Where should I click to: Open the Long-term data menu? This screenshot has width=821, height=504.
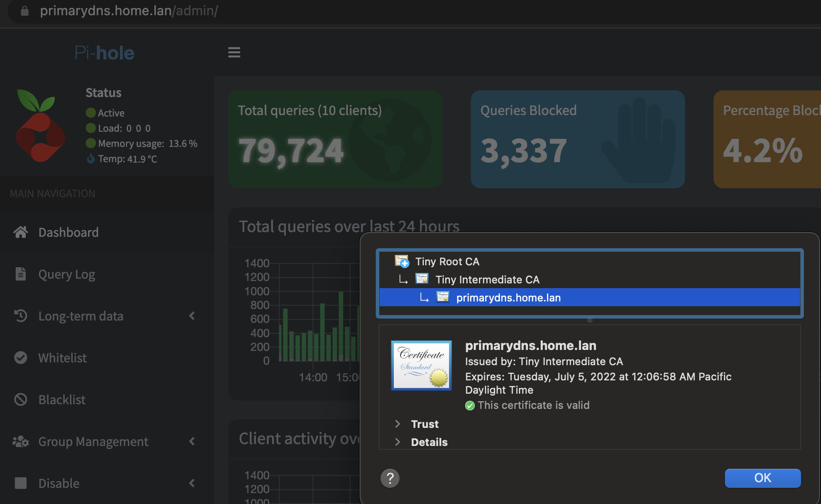tap(107, 316)
